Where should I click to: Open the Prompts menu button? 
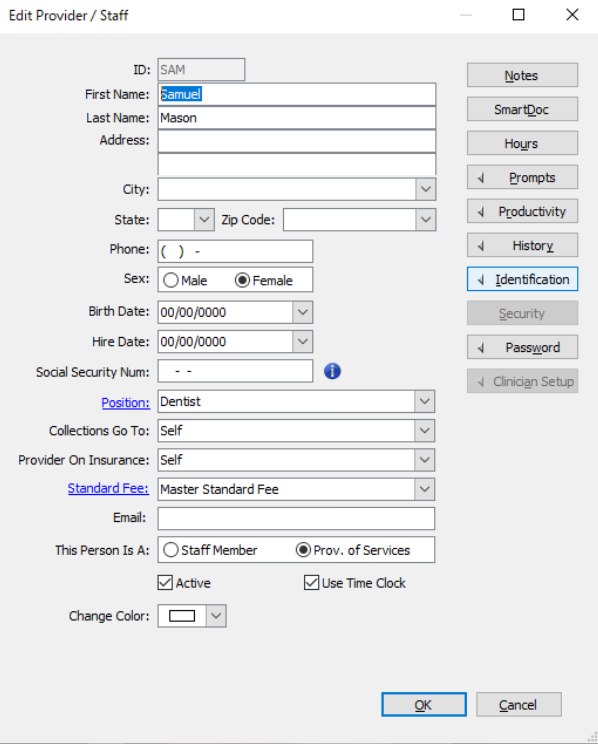(x=523, y=177)
